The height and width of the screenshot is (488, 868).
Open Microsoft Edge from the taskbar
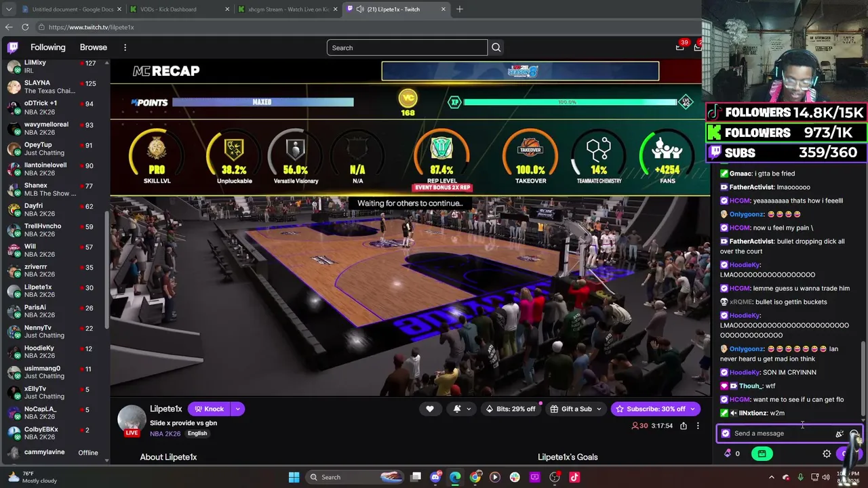point(455,477)
